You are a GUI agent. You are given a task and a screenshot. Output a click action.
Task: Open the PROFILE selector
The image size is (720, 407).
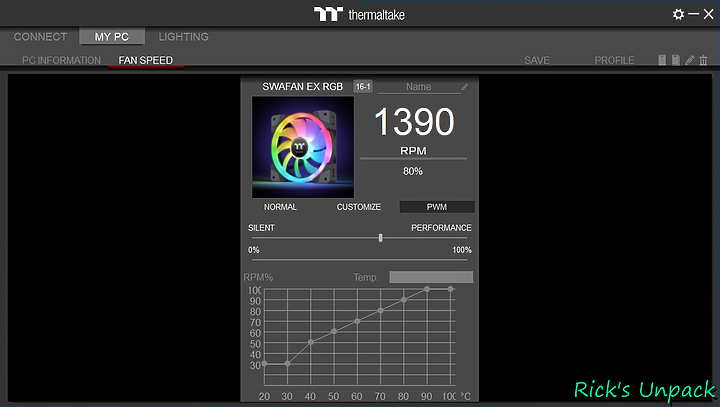614,60
